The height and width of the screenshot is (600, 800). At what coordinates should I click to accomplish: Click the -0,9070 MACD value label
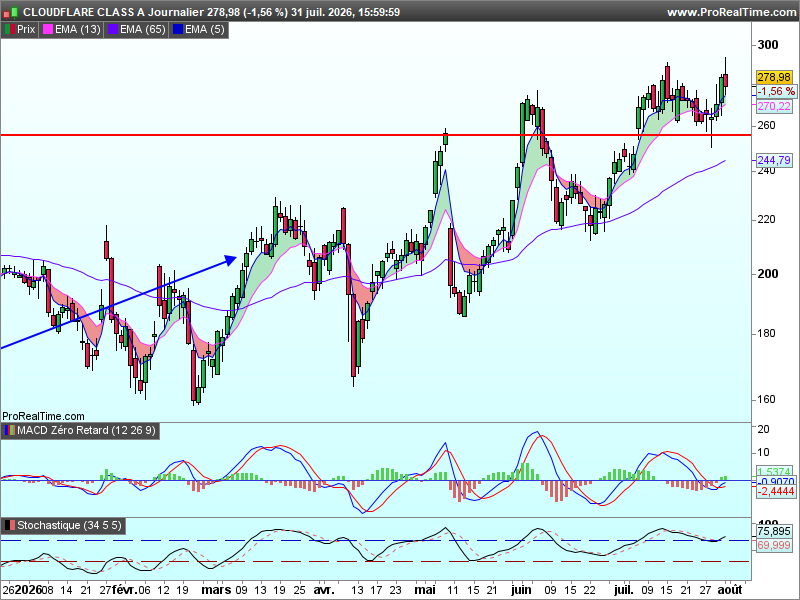point(776,482)
